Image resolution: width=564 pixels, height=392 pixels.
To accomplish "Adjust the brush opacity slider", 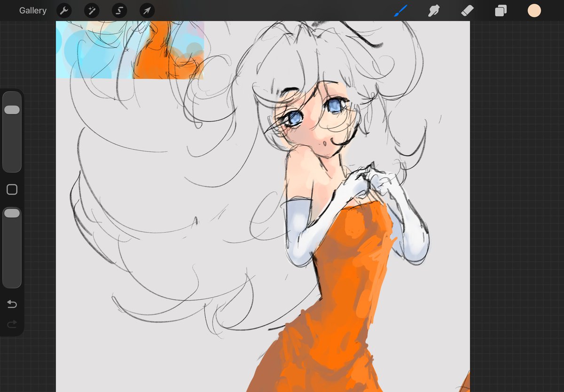I will pyautogui.click(x=12, y=248).
